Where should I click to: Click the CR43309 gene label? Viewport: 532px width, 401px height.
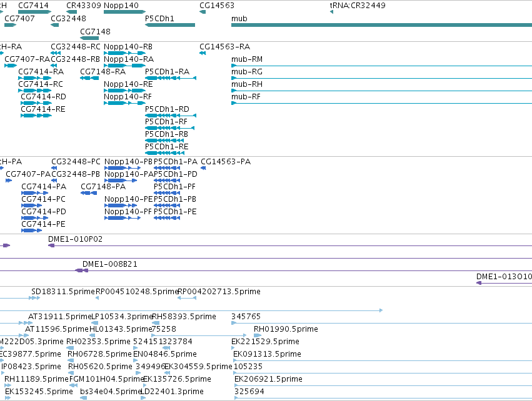(x=84, y=6)
